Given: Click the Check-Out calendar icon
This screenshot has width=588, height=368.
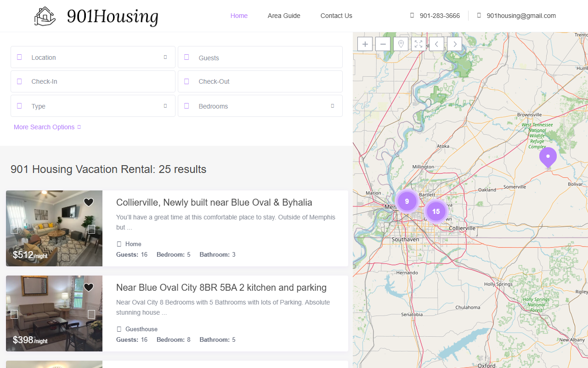Looking at the screenshot, I should [x=187, y=81].
